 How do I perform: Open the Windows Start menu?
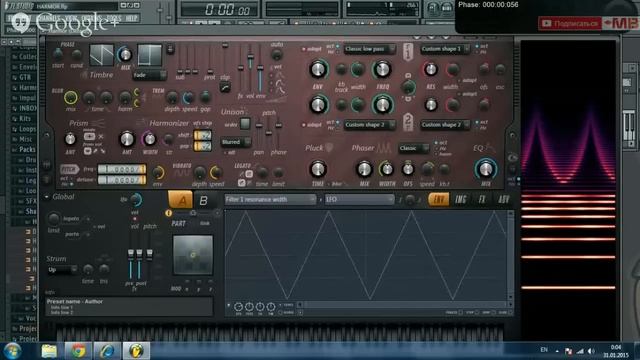click(13, 351)
